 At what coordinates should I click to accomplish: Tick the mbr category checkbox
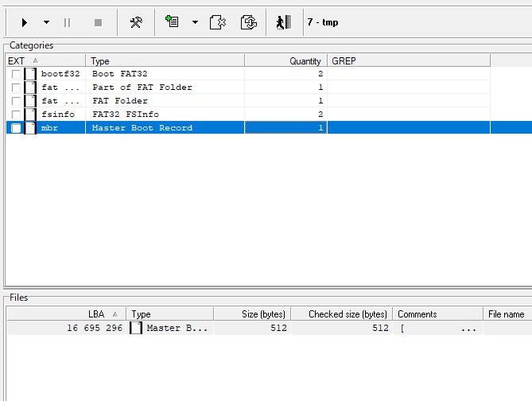coord(16,128)
